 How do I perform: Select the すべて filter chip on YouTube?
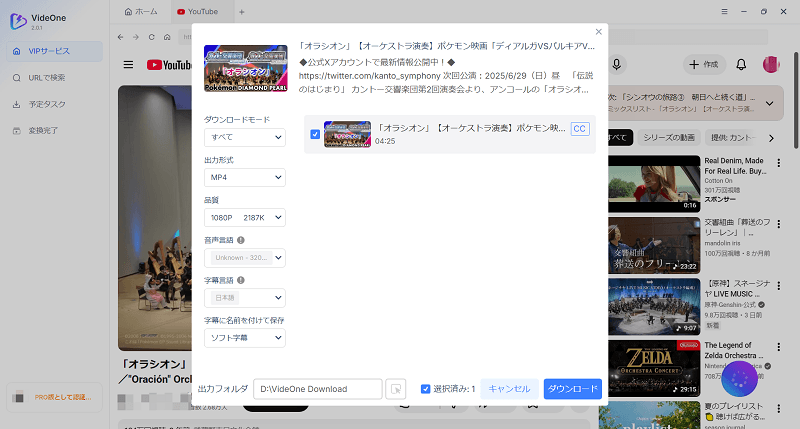click(620, 138)
